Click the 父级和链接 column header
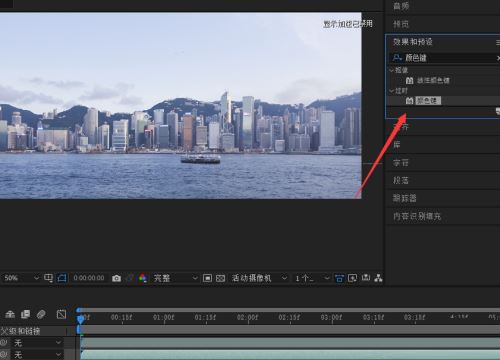This screenshot has height=360, width=500. click(x=21, y=331)
